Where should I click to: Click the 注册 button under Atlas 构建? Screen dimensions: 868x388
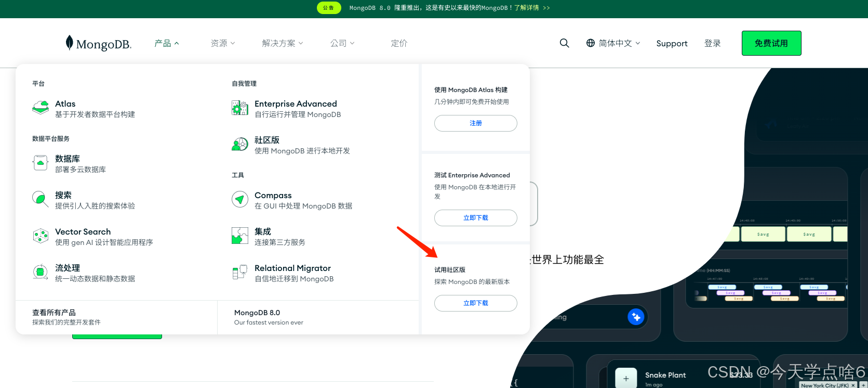476,123
